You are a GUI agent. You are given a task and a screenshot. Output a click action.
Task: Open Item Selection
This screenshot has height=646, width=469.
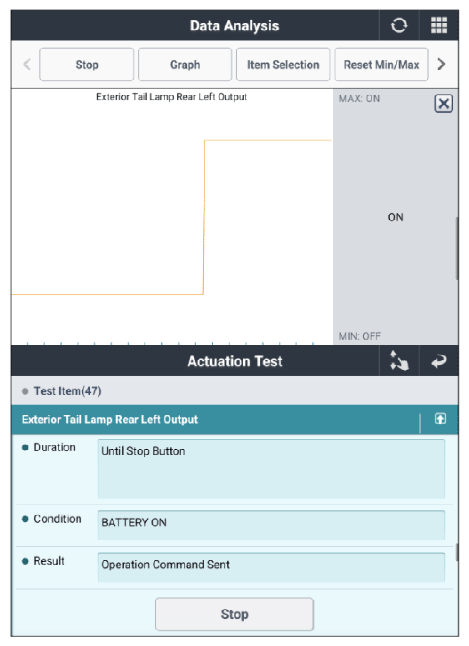click(x=283, y=65)
